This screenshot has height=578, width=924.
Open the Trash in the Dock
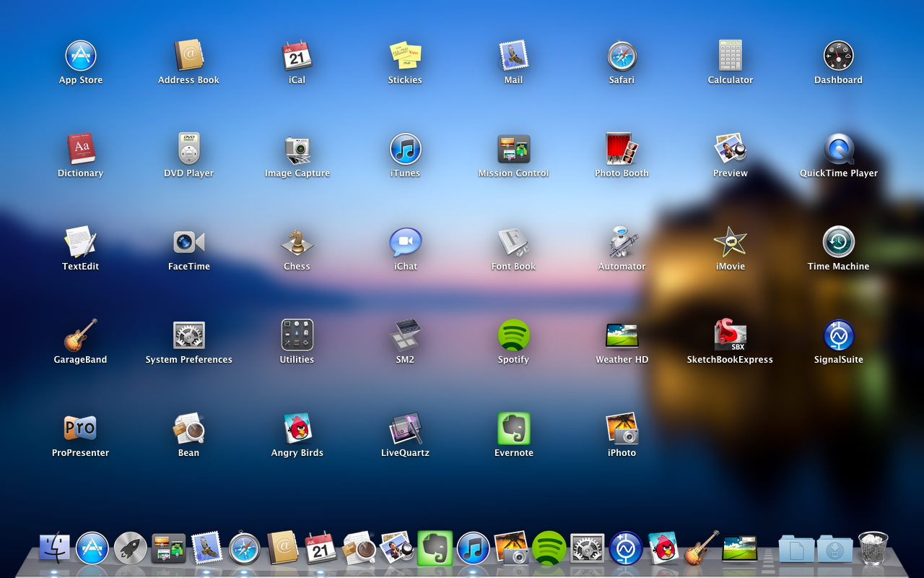point(873,548)
